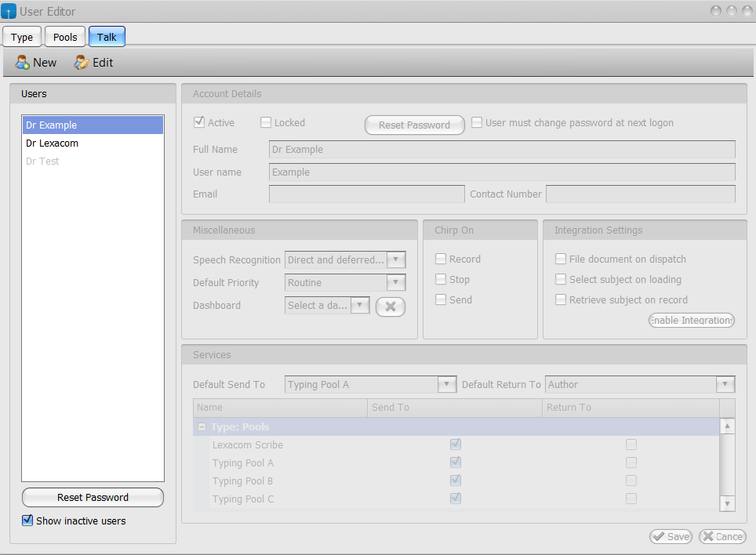Click the User name field
756x555 pixels.
[x=502, y=172]
